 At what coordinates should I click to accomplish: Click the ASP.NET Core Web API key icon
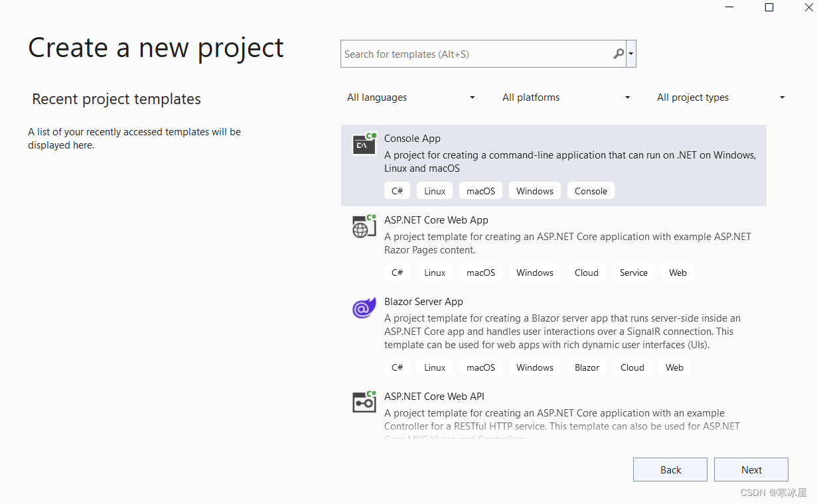[x=364, y=402]
